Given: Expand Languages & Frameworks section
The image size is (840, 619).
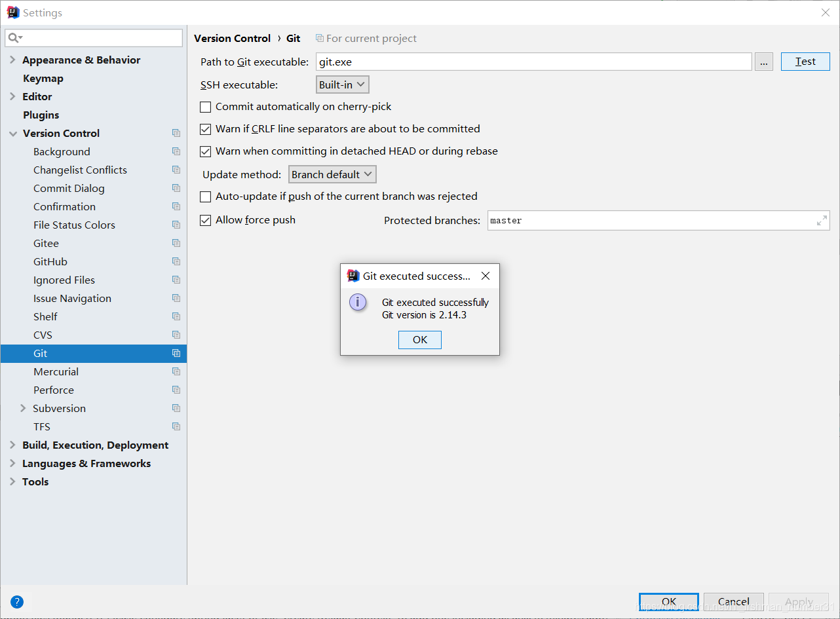Looking at the screenshot, I should pos(12,463).
